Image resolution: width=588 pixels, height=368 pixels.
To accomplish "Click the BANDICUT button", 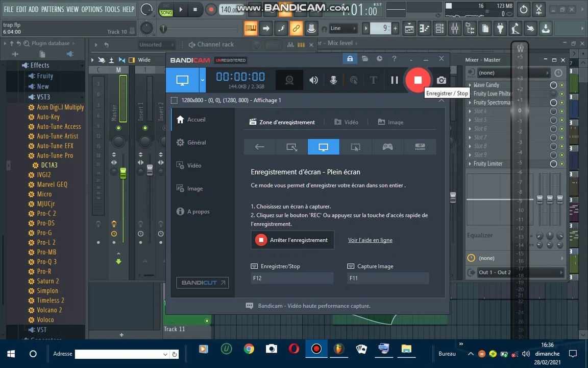I will [x=203, y=283].
